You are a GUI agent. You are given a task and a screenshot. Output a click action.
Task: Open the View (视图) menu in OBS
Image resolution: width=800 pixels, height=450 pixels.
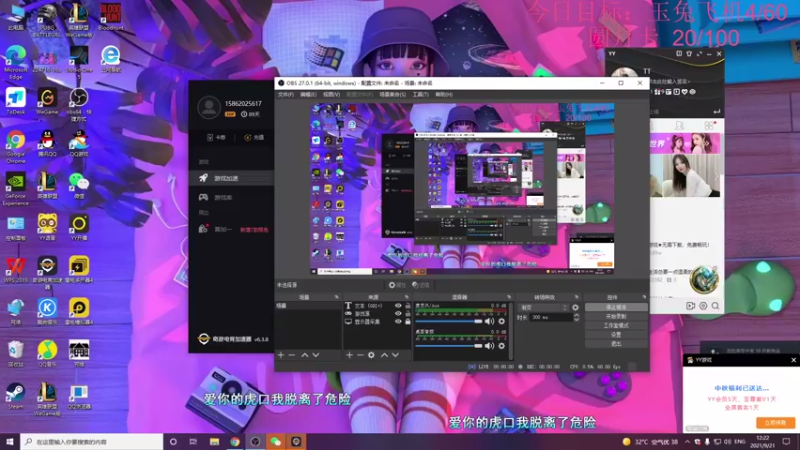[331, 94]
